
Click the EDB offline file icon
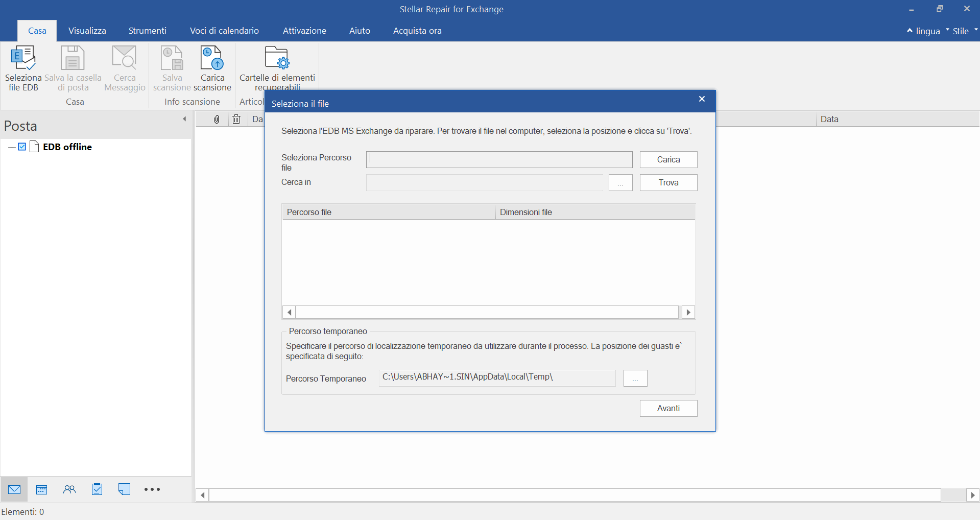[35, 147]
